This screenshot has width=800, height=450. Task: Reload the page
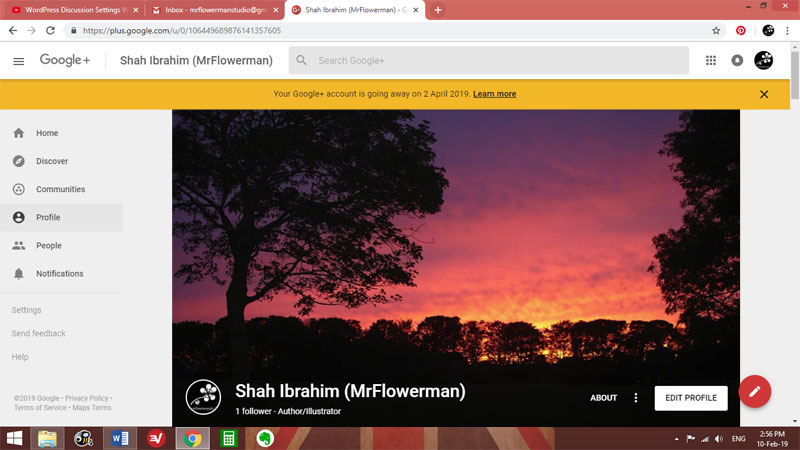(50, 31)
